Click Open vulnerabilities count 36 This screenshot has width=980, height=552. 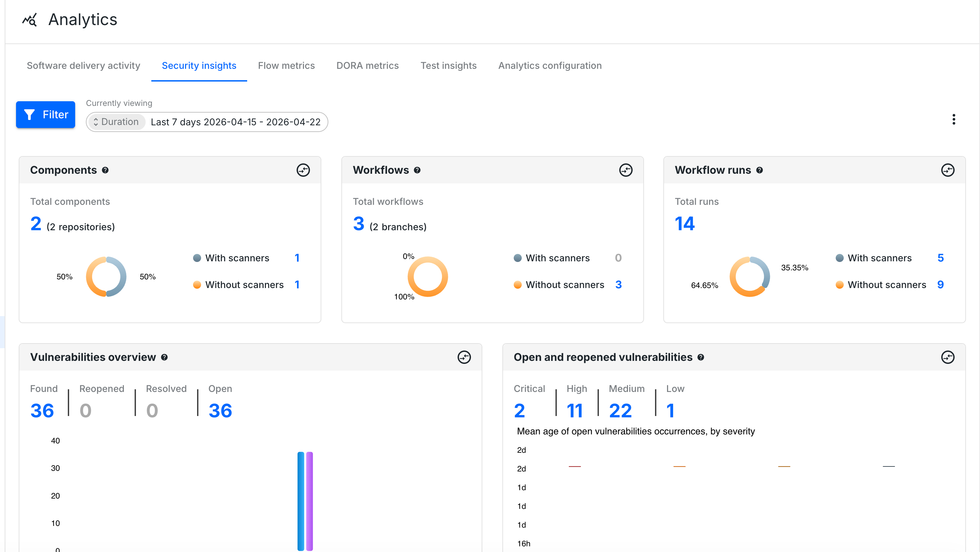tap(220, 410)
